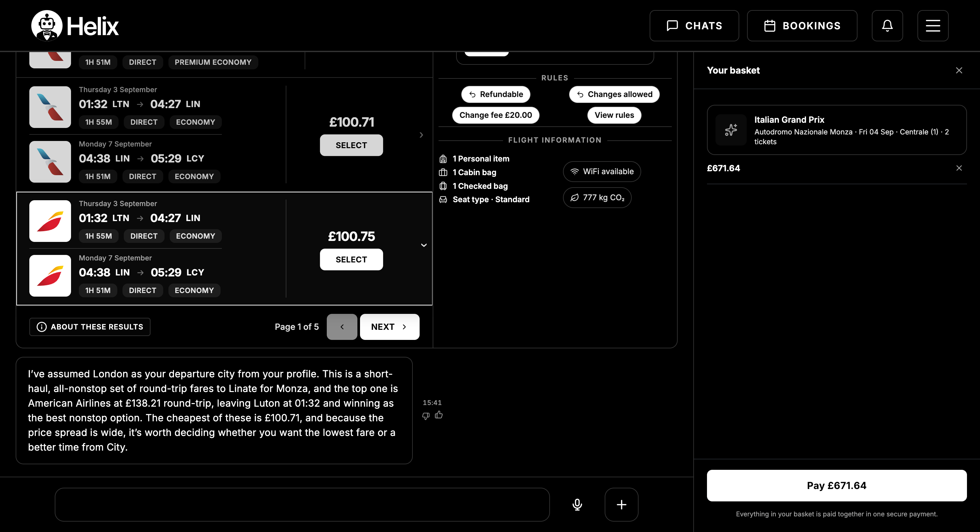Click the Changes allowed chip
Screen dimensions: 980x532
[614, 94]
